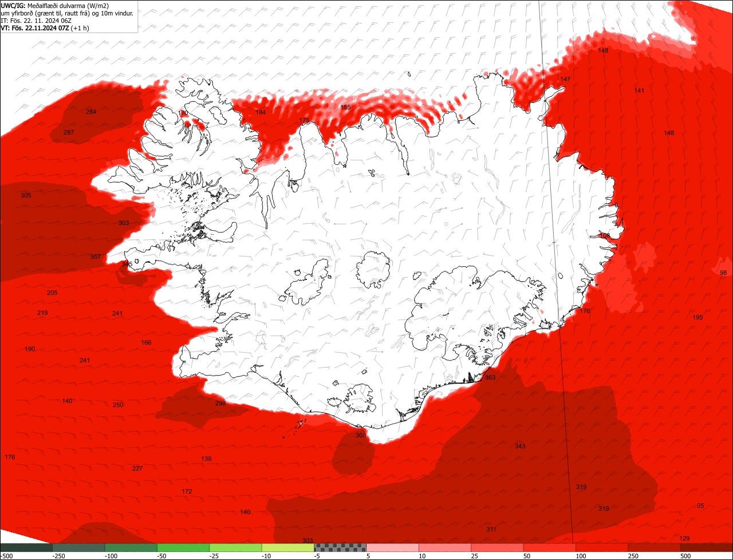733x560 pixels.
Task: Click the -100 to -50 green legend swatch
Action: point(131,548)
